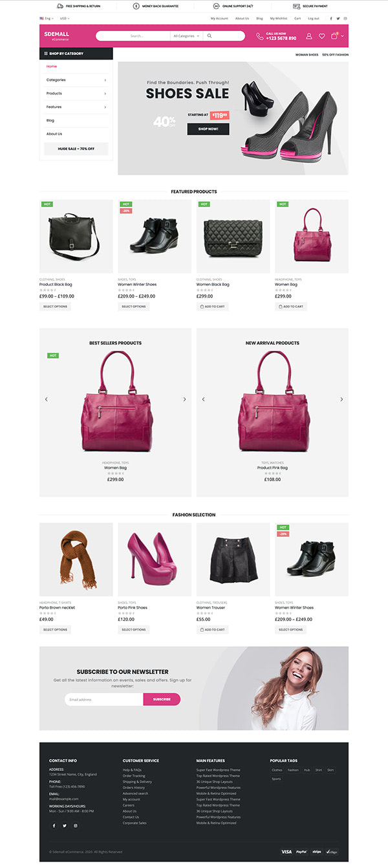Screen dimensions: 388x868
Task: Open the USD currency selector
Action: [x=65, y=19]
